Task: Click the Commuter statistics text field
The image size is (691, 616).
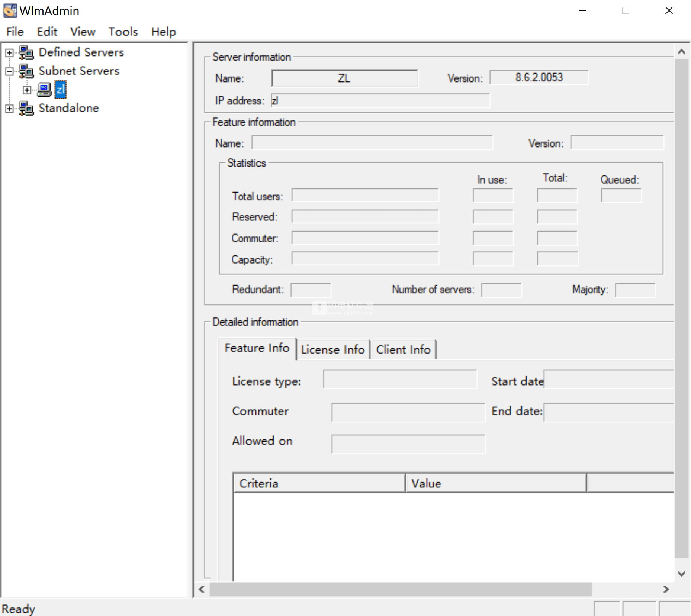Action: click(365, 238)
